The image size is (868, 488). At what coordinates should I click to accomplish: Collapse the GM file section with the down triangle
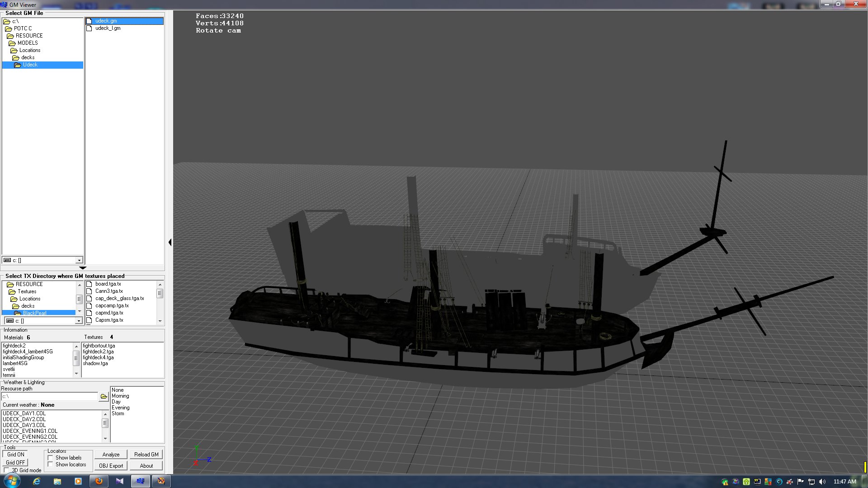pos(83,268)
